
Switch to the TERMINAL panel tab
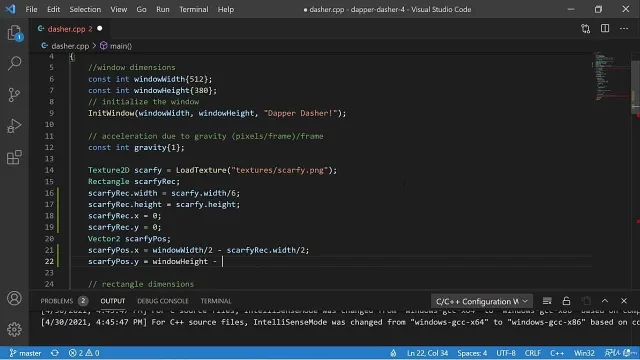click(x=216, y=301)
